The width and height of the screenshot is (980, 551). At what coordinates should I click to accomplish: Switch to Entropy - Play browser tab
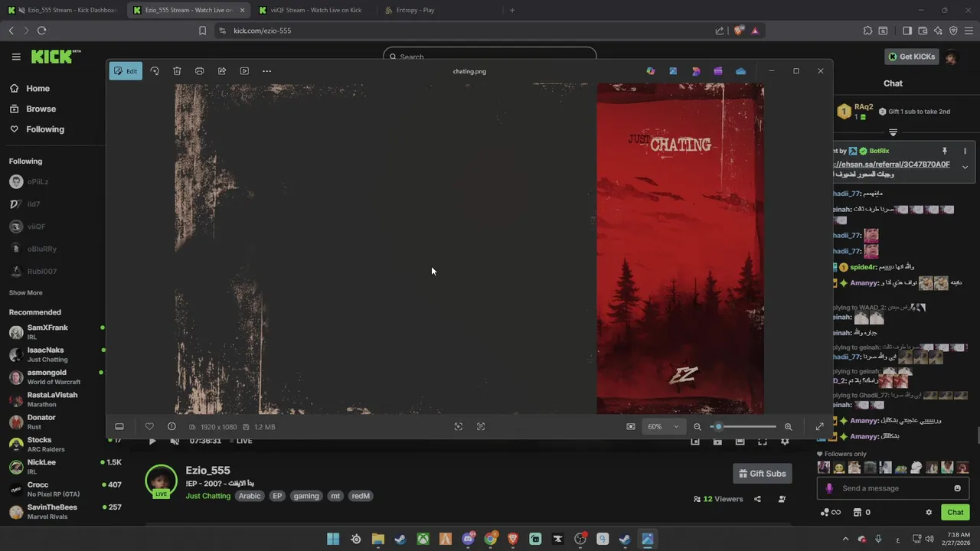(x=415, y=10)
